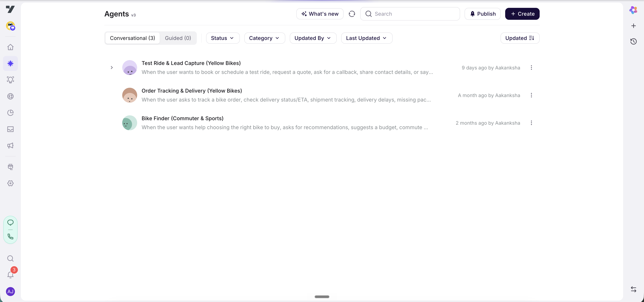Open the lightbulb insights sidebar icon

click(x=10, y=80)
